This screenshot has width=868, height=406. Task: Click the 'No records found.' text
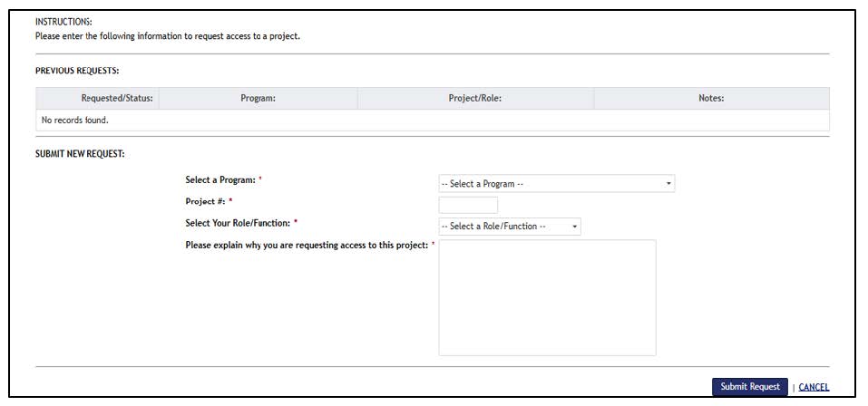coord(74,120)
